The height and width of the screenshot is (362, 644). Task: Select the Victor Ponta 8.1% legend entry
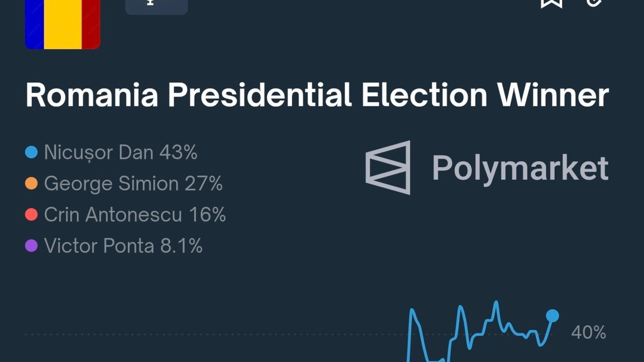123,245
